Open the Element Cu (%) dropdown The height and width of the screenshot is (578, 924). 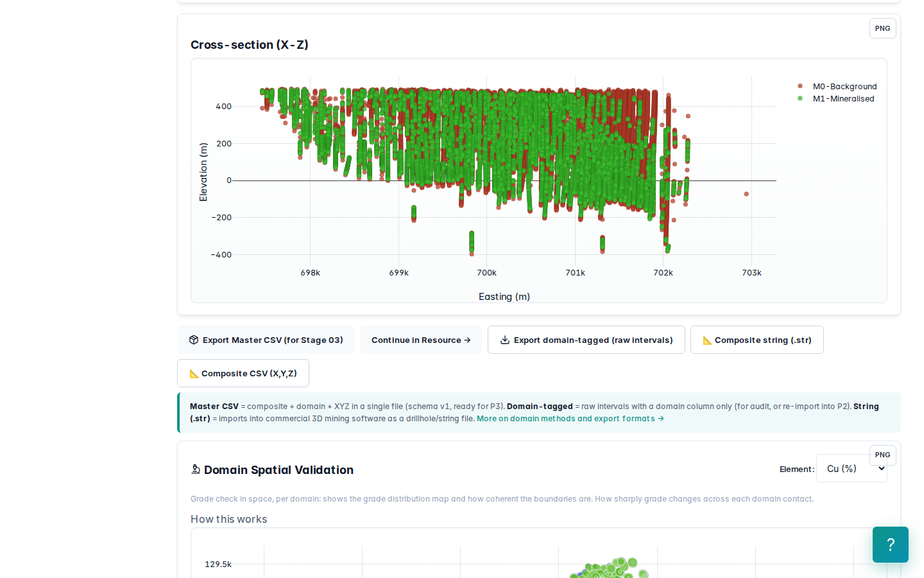coord(851,469)
